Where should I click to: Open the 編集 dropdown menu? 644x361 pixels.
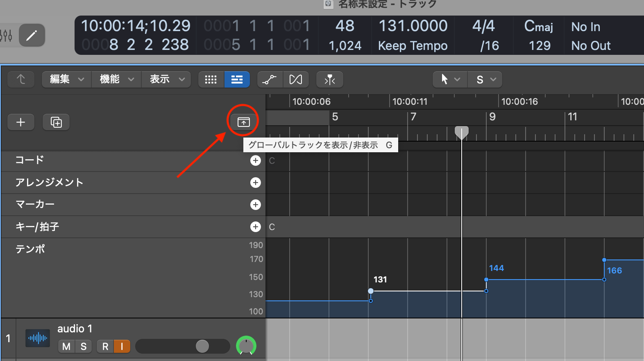click(67, 79)
